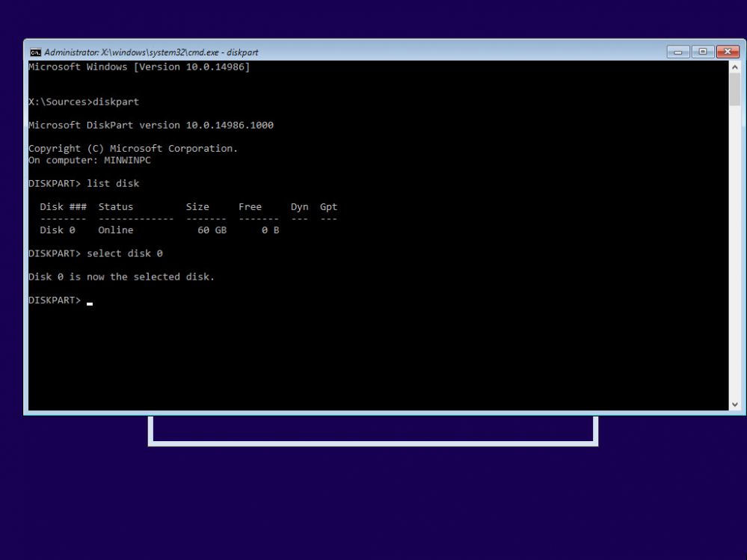The image size is (747, 560).
Task: Click the 'Free' column header
Action: click(250, 206)
